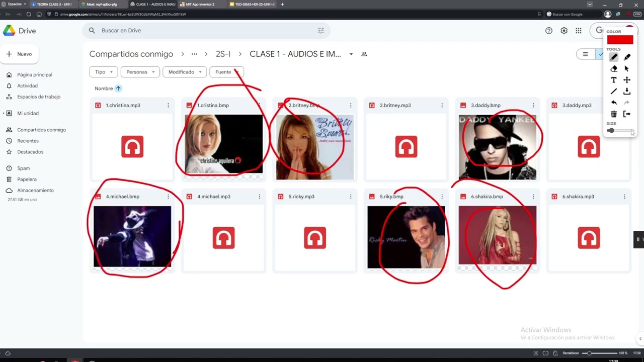
Task: Open the Fuente filter dropdown
Action: [x=226, y=72]
